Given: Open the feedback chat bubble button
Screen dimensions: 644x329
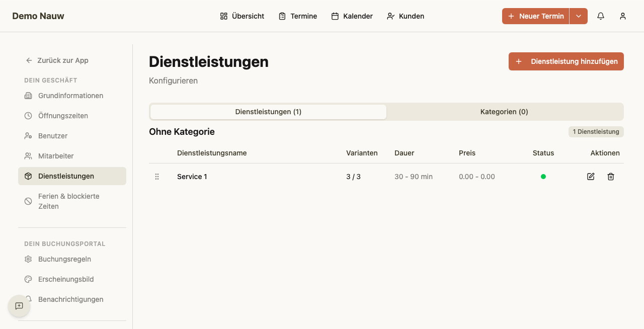Looking at the screenshot, I should pyautogui.click(x=19, y=306).
